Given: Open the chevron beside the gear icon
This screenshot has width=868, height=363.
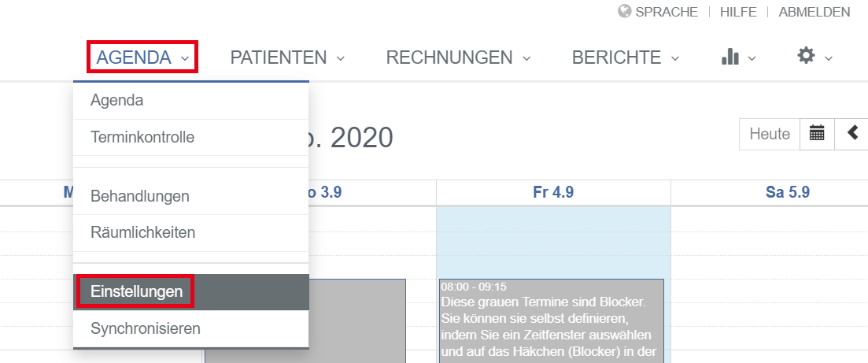Looking at the screenshot, I should 828,57.
